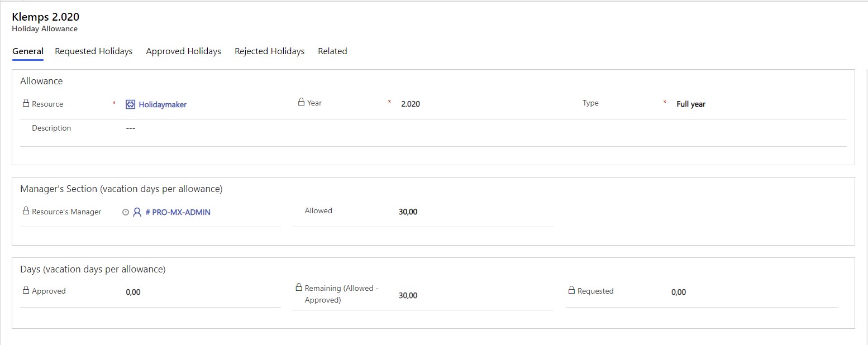Switch to the Requested Holidays tab

click(94, 51)
